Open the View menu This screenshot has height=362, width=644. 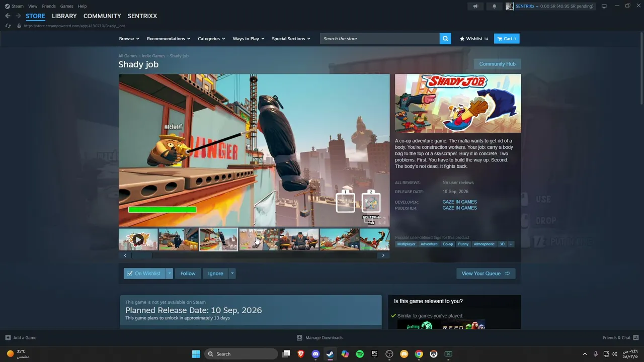pyautogui.click(x=33, y=6)
